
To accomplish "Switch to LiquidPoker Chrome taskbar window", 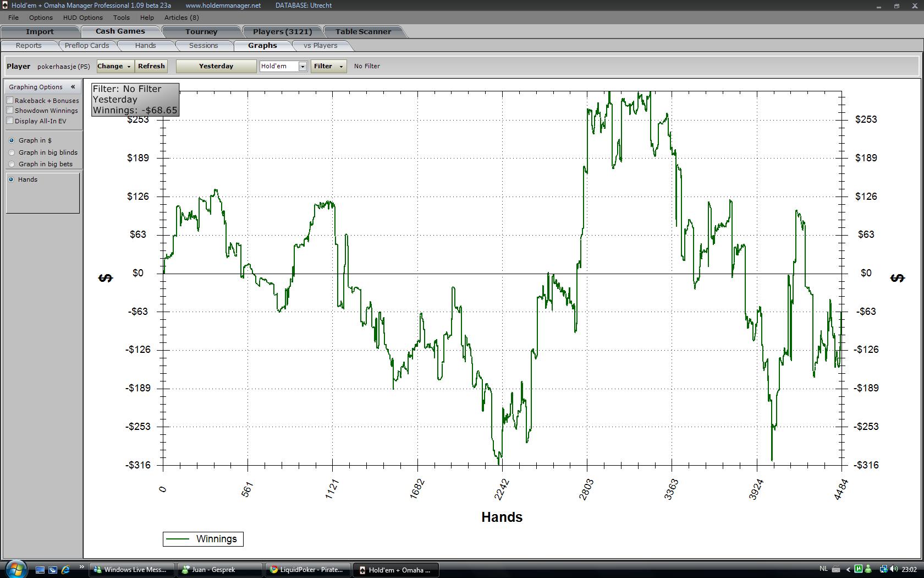I will pos(307,570).
